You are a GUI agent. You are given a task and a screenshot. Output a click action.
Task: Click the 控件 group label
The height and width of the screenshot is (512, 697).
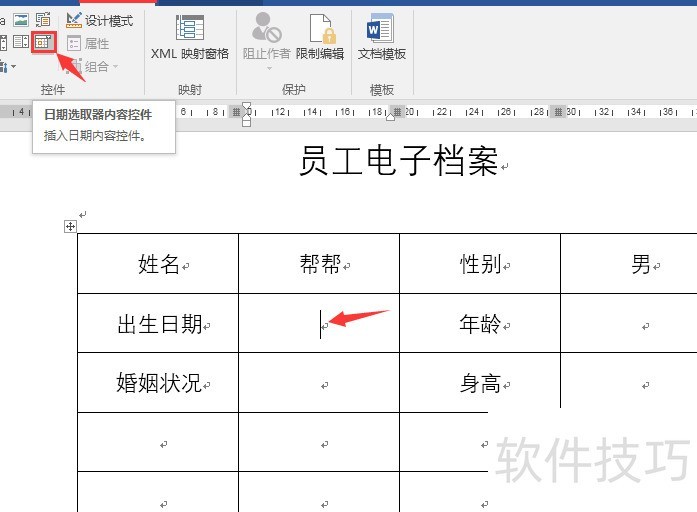click(x=53, y=90)
